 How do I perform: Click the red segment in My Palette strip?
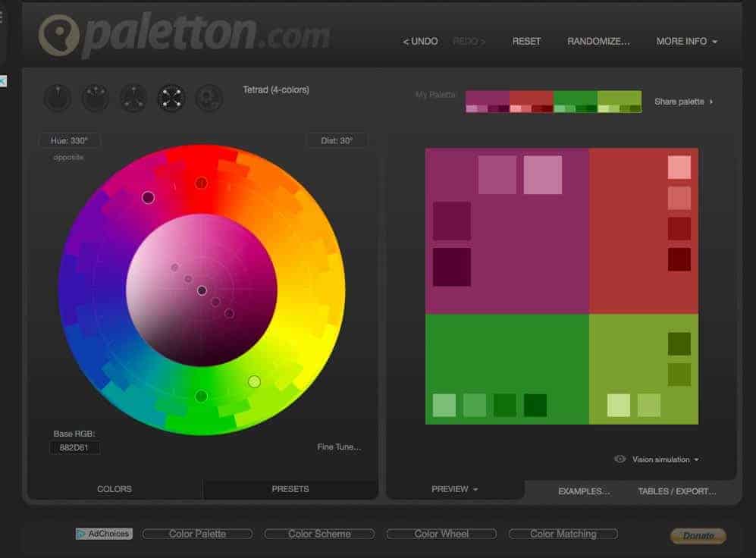click(x=532, y=98)
